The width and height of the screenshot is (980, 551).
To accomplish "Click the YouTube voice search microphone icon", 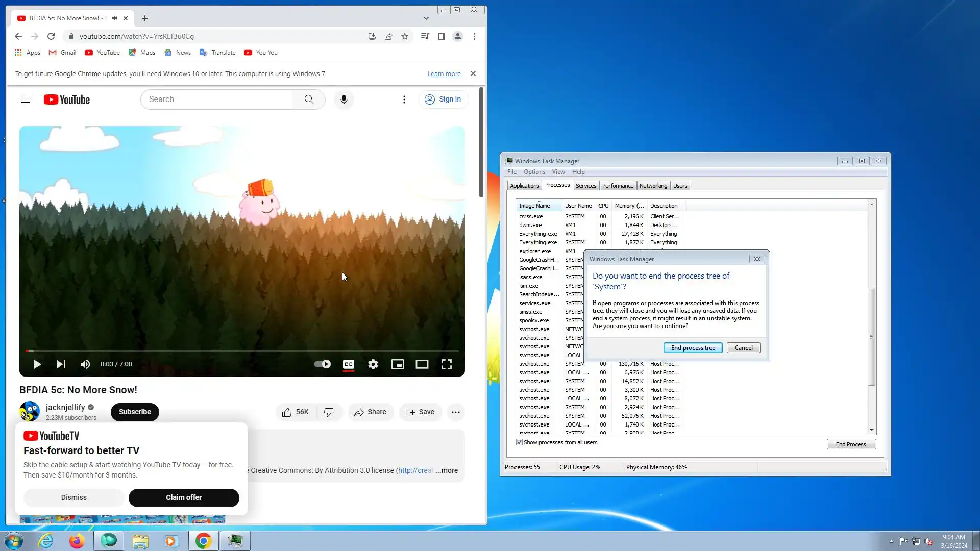I will coord(344,99).
